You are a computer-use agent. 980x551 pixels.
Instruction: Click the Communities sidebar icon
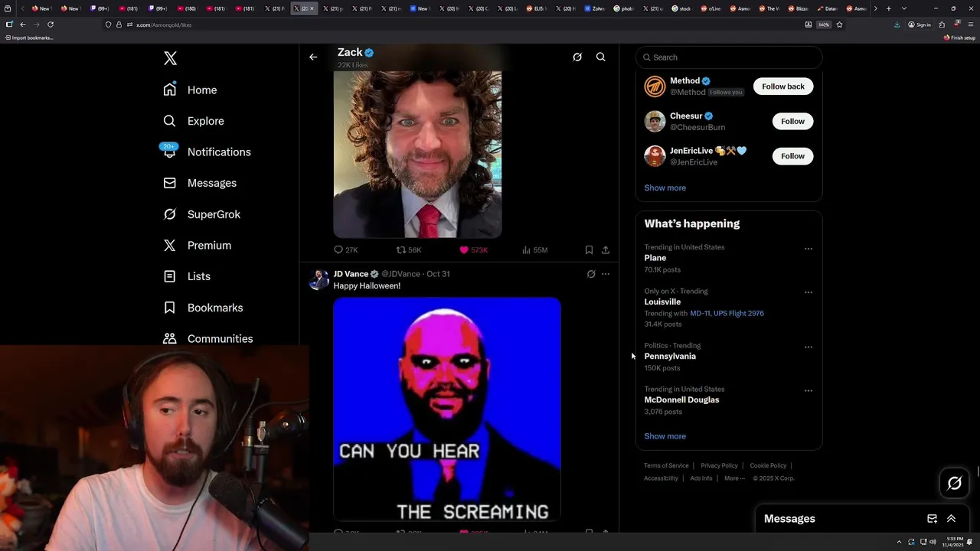coord(170,338)
